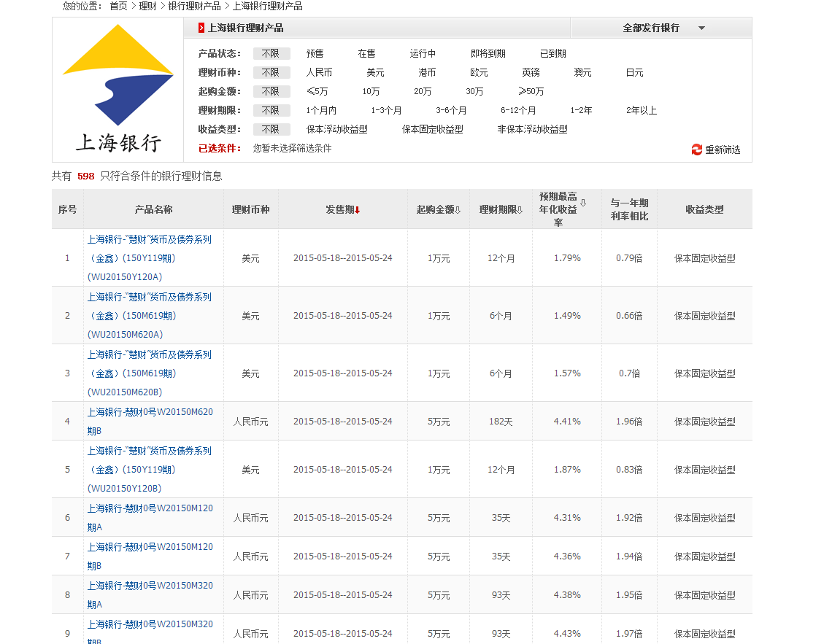The width and height of the screenshot is (824, 644).
Task: Select 不限 for 起购金额
Action: [272, 91]
